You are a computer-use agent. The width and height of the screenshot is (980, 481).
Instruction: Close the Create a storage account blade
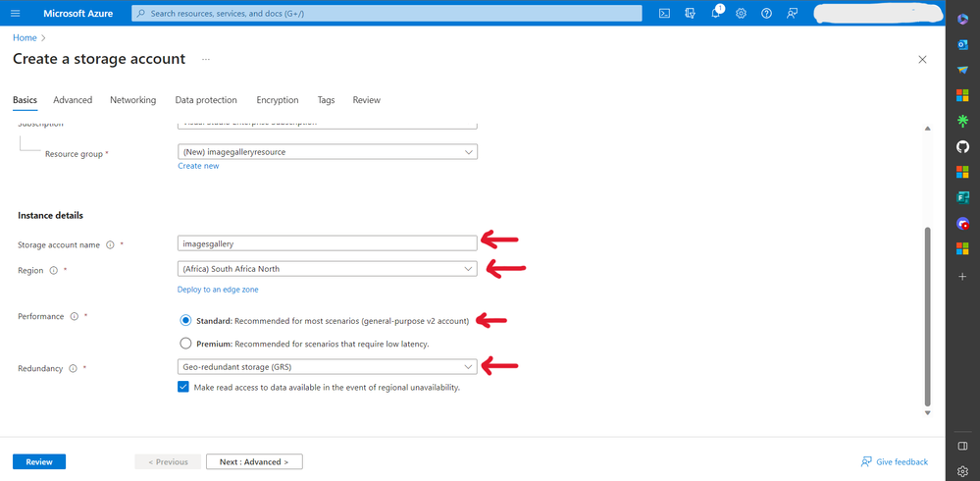[922, 60]
